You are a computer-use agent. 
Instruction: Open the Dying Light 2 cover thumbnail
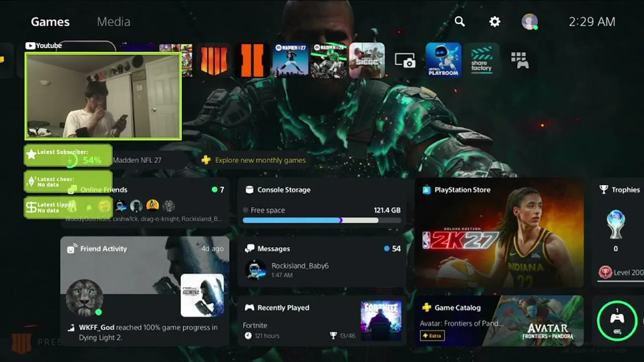click(x=202, y=295)
